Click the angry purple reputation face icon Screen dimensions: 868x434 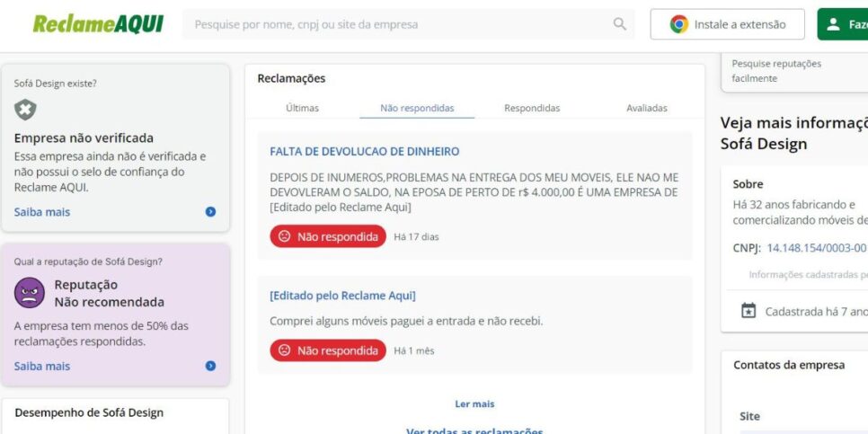[x=30, y=292]
